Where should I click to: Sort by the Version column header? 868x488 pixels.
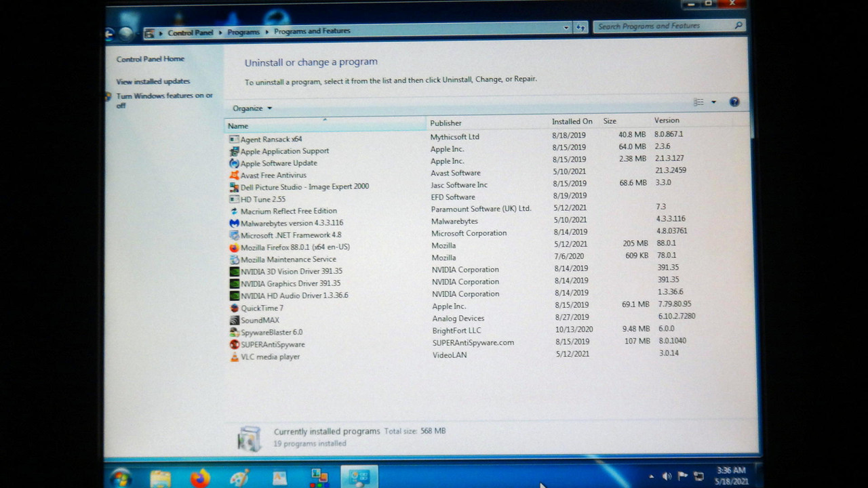click(692, 121)
